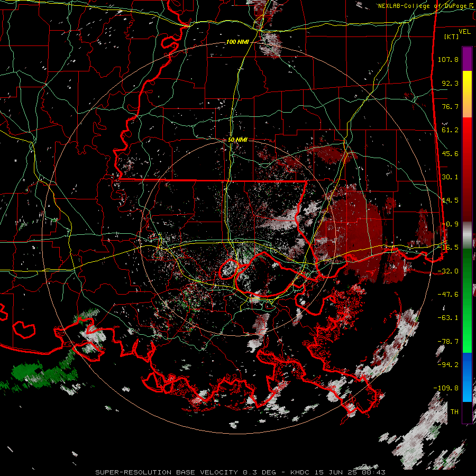
Task: Select the -47.6 velocity scale value
Action: 448,295
